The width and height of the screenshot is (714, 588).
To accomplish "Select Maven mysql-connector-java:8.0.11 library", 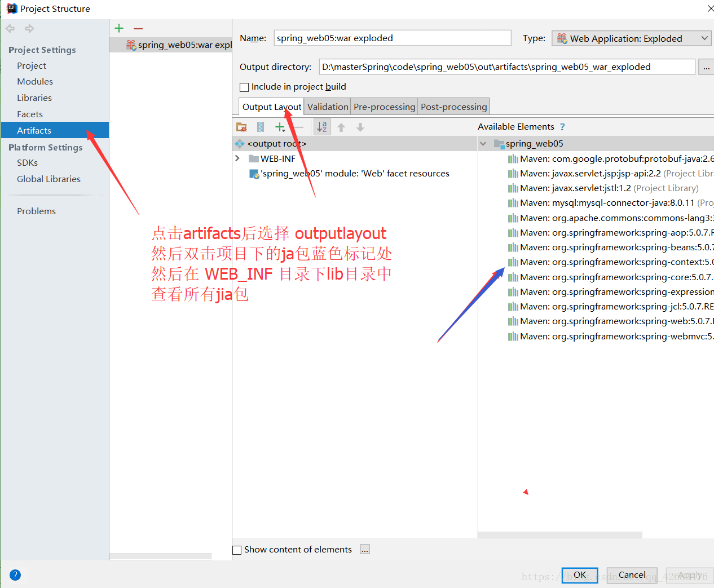I will tap(610, 203).
